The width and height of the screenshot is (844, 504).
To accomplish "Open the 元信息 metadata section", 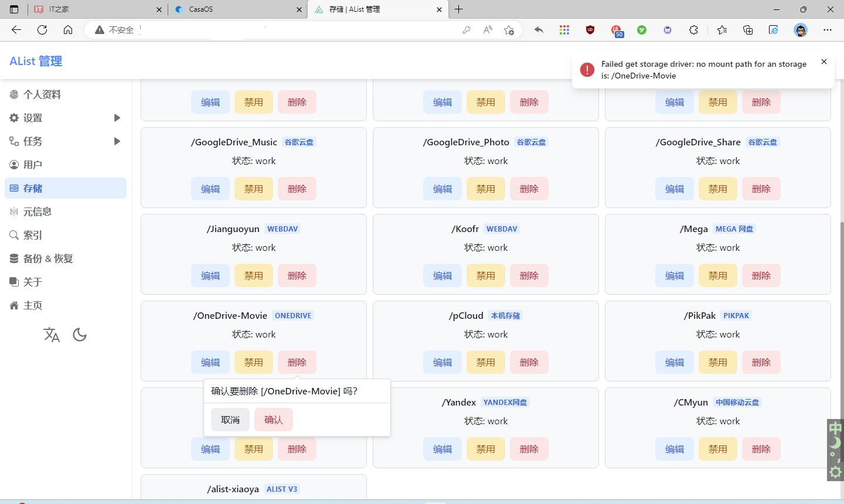I will 38,212.
